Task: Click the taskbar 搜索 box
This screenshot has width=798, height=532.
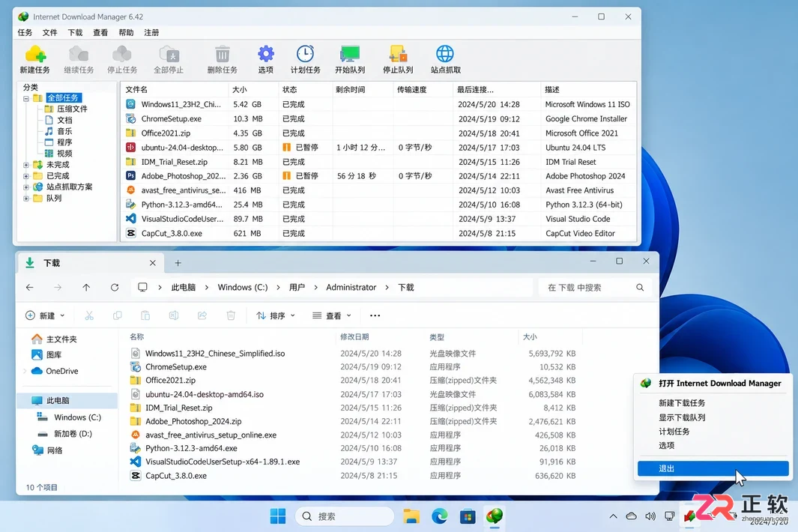Action: (344, 516)
